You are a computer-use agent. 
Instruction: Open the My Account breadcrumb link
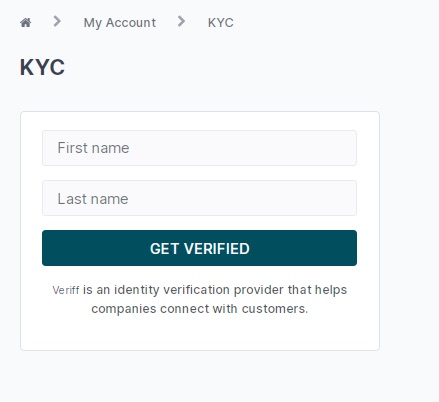coord(120,23)
